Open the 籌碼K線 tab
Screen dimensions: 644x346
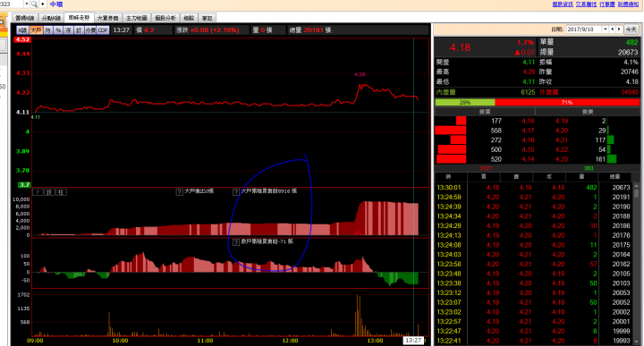click(x=25, y=18)
